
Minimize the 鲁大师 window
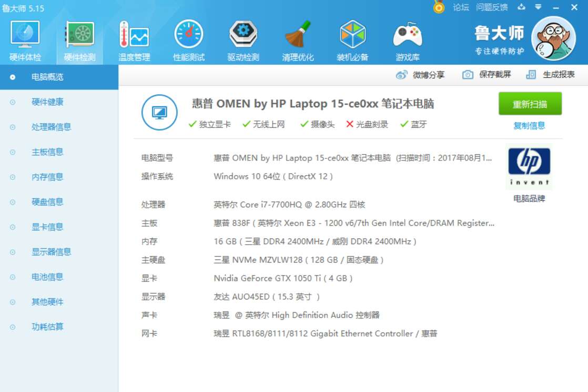(556, 7)
